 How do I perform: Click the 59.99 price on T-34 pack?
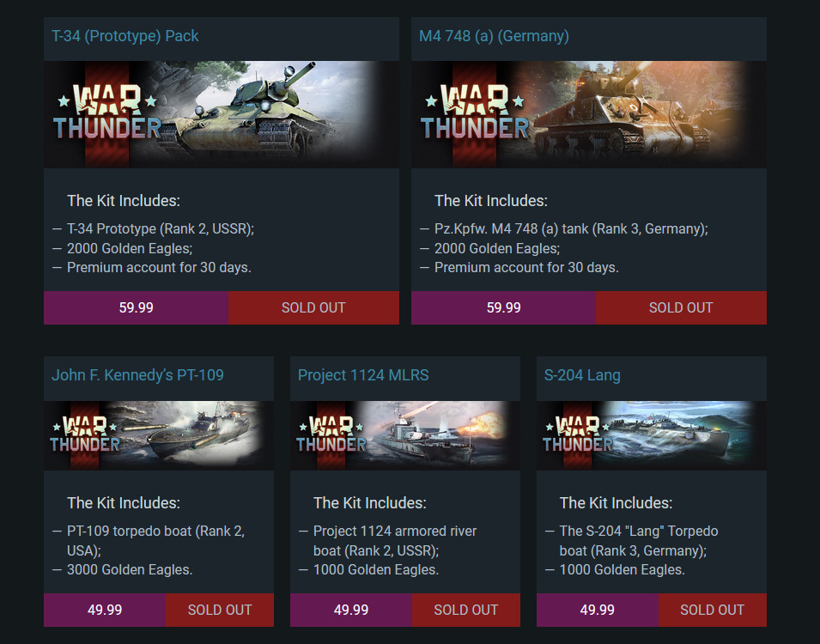click(x=136, y=307)
